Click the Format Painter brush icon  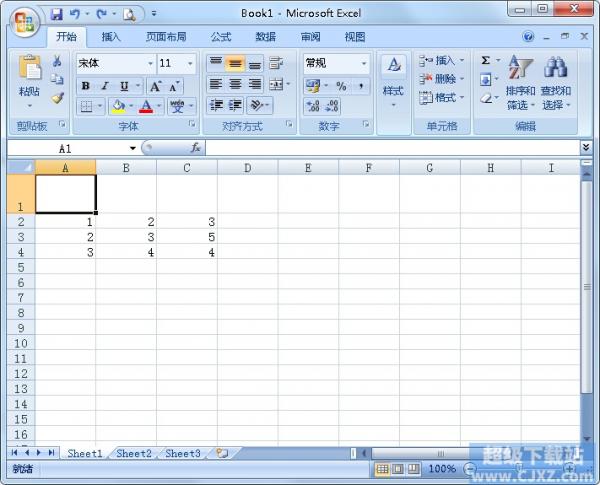[57, 98]
